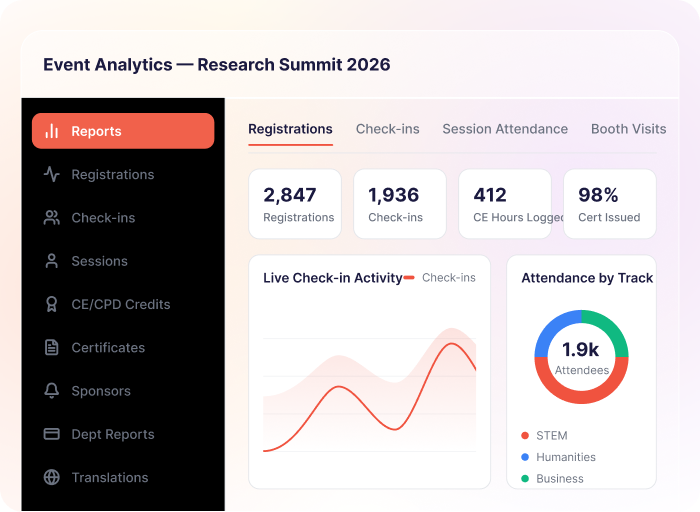Switch to the Check-ins tab
Screen dimensions: 700x512
pyautogui.click(x=388, y=129)
